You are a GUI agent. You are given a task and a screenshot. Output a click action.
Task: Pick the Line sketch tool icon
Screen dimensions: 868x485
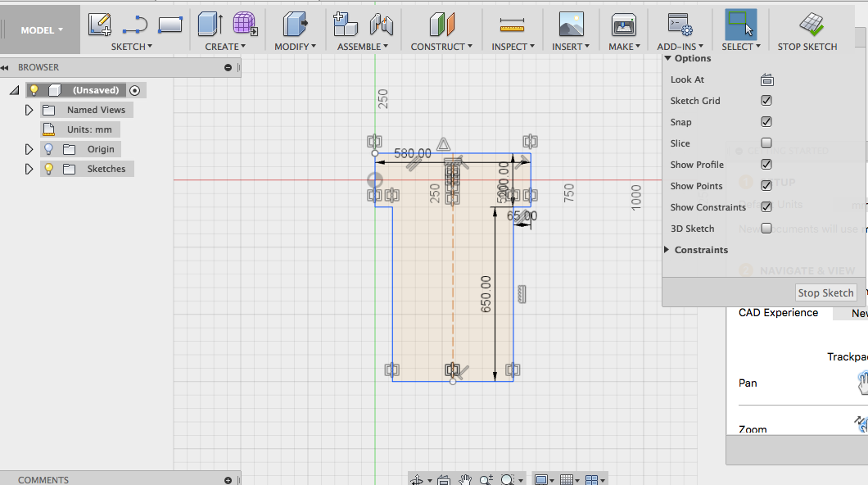tap(134, 25)
